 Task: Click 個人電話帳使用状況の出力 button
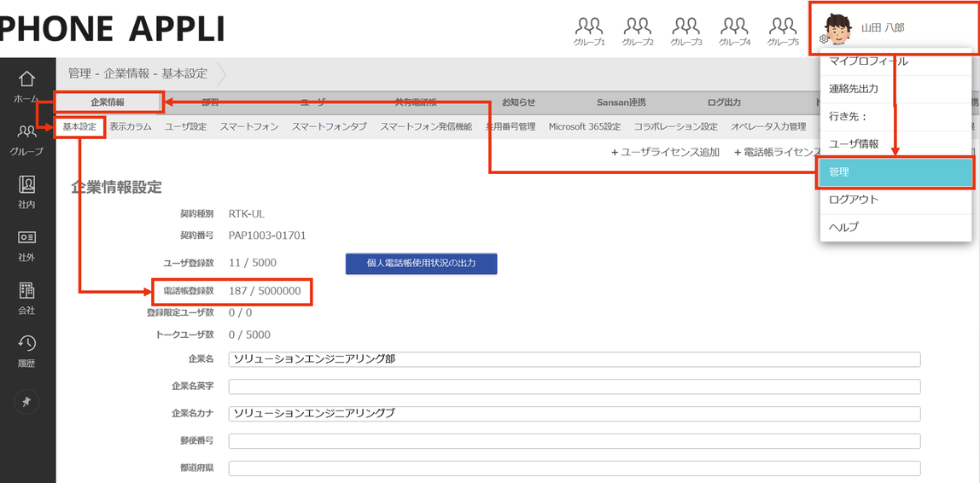click(421, 264)
